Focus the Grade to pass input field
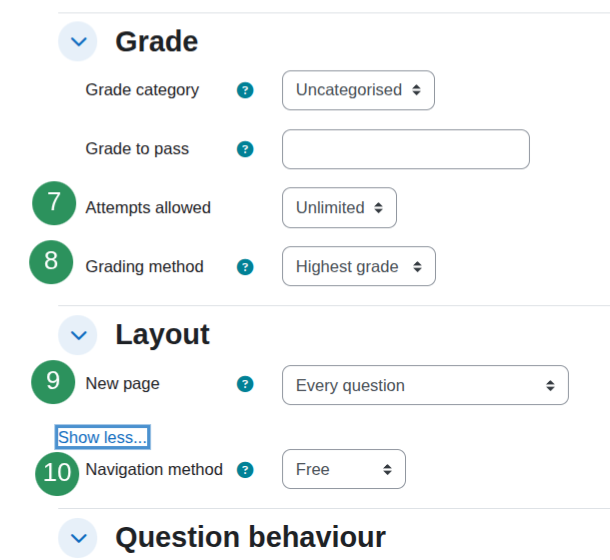This screenshot has width=610, height=560. [406, 149]
